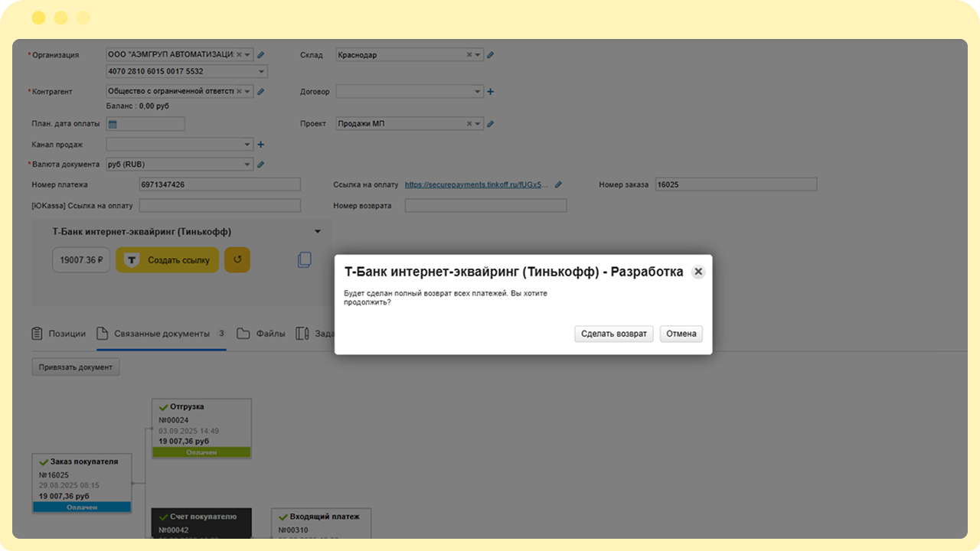The height and width of the screenshot is (551, 980).
Task: Open Входящий платеж №00310 card
Action: tap(321, 523)
